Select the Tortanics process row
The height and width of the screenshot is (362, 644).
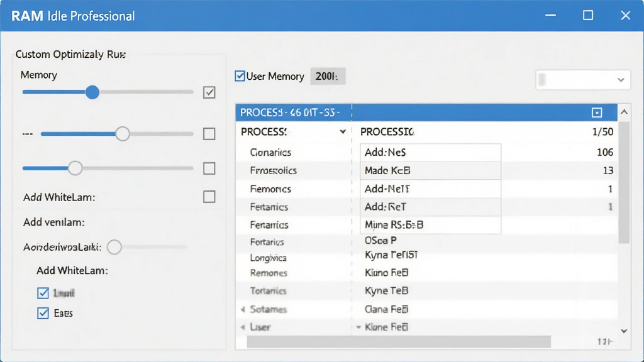click(x=268, y=291)
